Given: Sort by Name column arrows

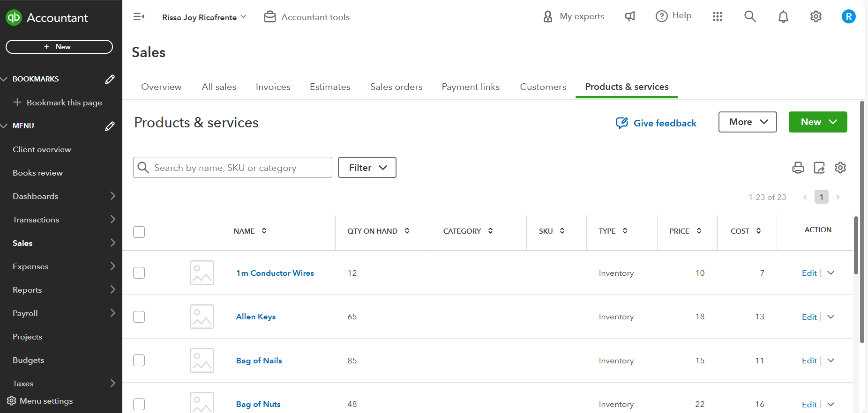Looking at the screenshot, I should [x=264, y=231].
